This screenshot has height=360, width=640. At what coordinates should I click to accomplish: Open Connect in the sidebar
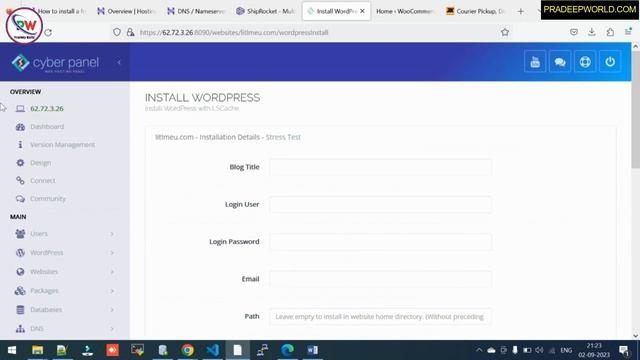[x=42, y=180]
